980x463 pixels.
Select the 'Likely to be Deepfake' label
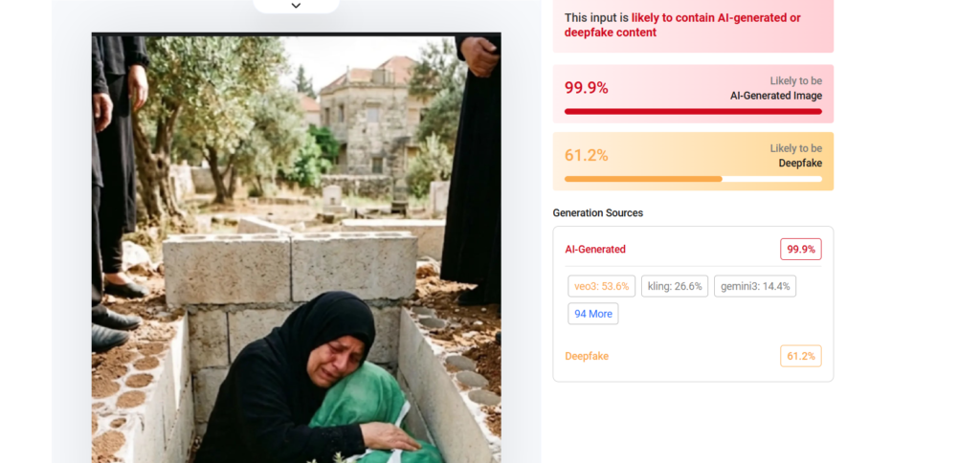[x=796, y=155]
